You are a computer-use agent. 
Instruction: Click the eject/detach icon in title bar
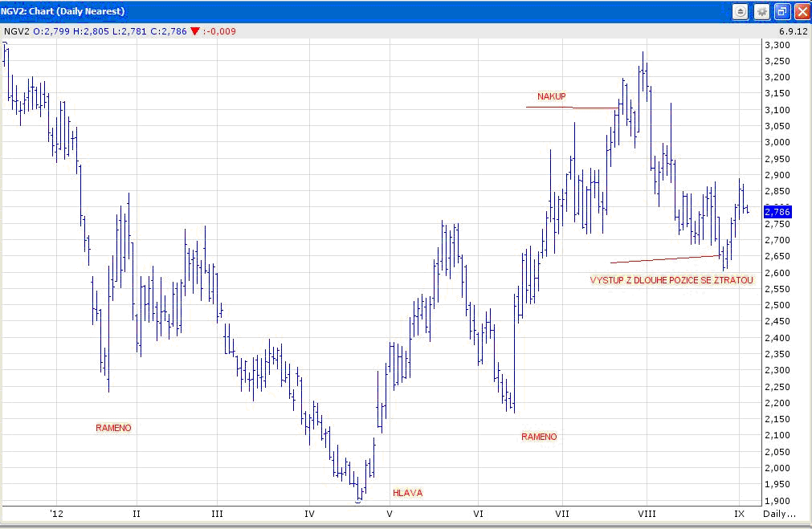tap(741, 11)
